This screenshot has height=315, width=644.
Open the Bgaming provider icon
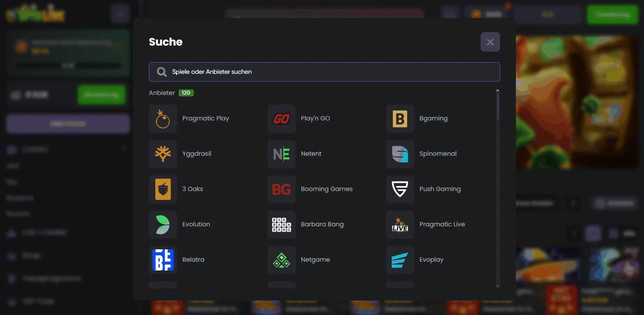[x=400, y=119]
